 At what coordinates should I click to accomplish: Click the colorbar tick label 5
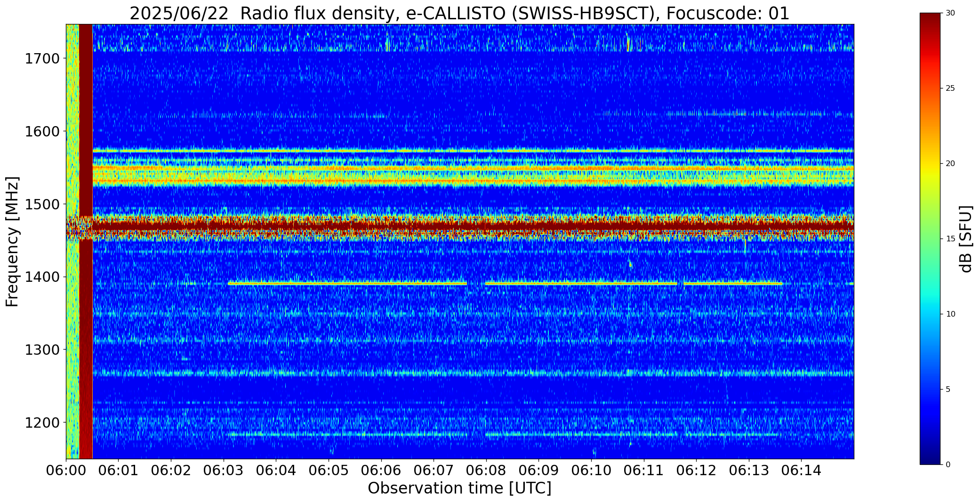point(948,390)
